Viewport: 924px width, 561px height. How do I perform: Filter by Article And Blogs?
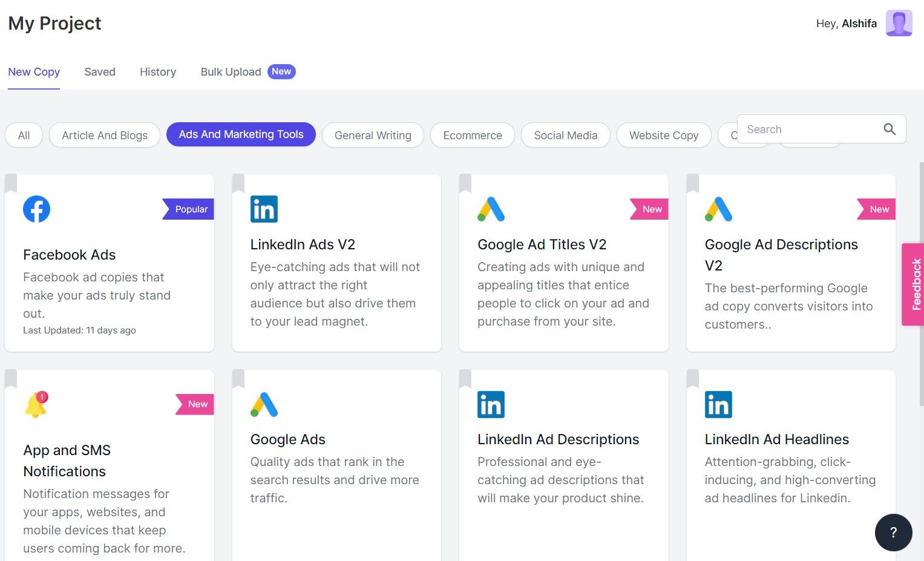tap(105, 135)
